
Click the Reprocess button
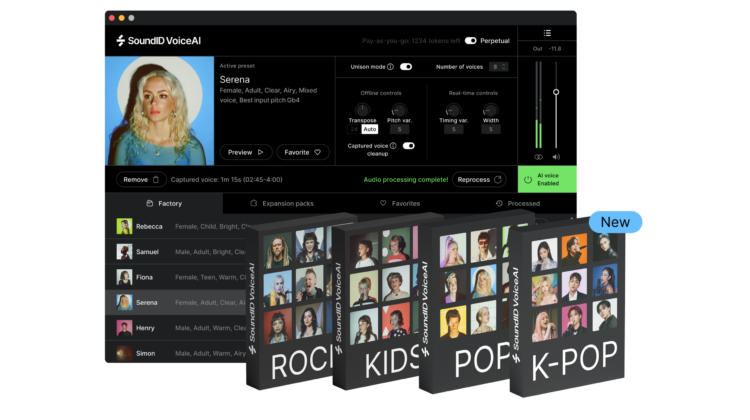pyautogui.click(x=479, y=179)
